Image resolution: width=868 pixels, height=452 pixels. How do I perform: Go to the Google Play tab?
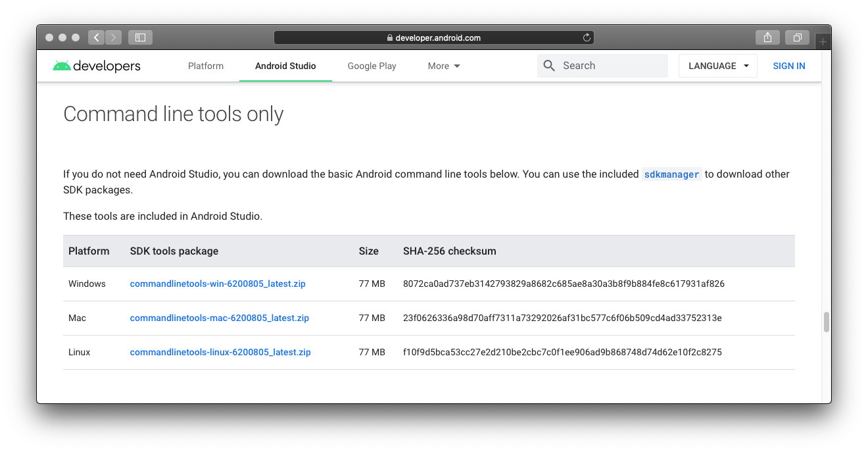[x=372, y=66]
